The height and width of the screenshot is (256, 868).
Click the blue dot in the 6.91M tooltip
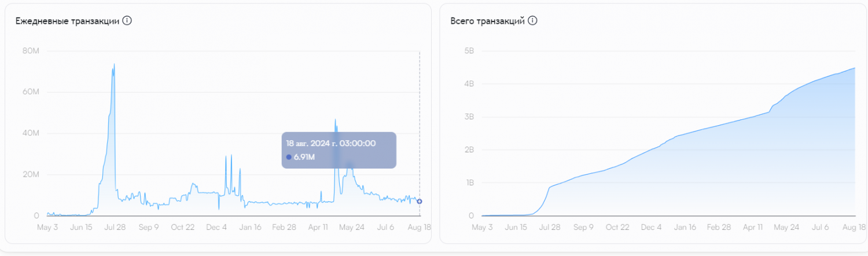pos(289,157)
